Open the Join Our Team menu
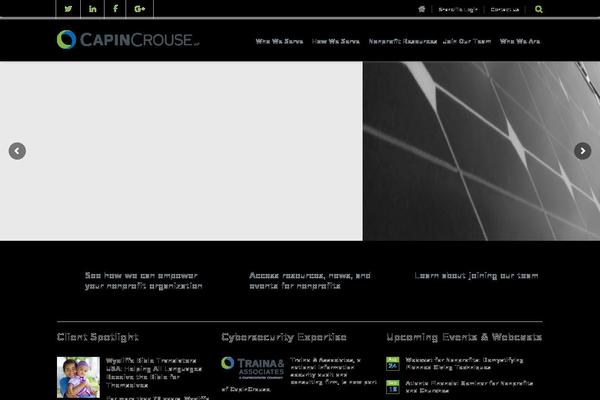This screenshot has height=400, width=600. [x=467, y=41]
